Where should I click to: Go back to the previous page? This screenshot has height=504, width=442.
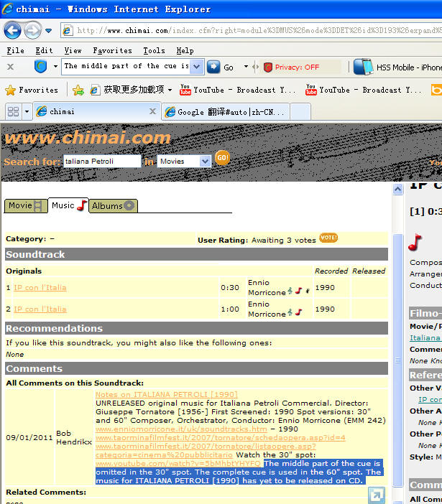(12, 31)
